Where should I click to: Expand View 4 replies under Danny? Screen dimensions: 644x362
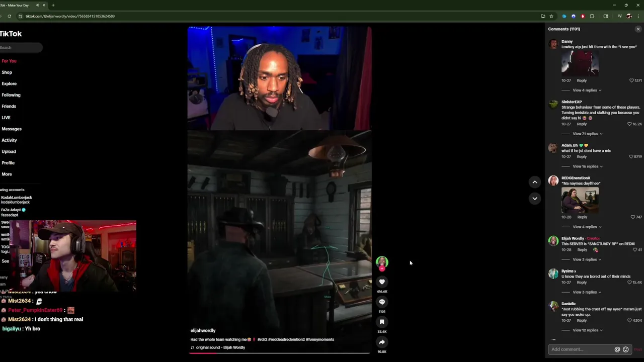[587, 90]
